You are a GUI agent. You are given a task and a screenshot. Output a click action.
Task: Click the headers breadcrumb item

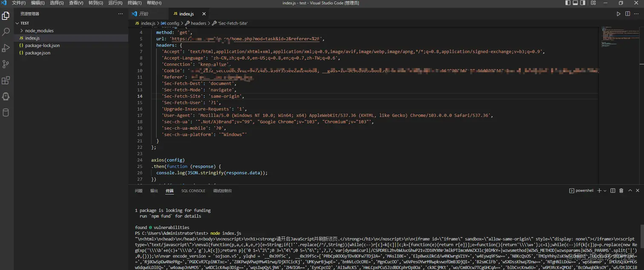tap(198, 23)
